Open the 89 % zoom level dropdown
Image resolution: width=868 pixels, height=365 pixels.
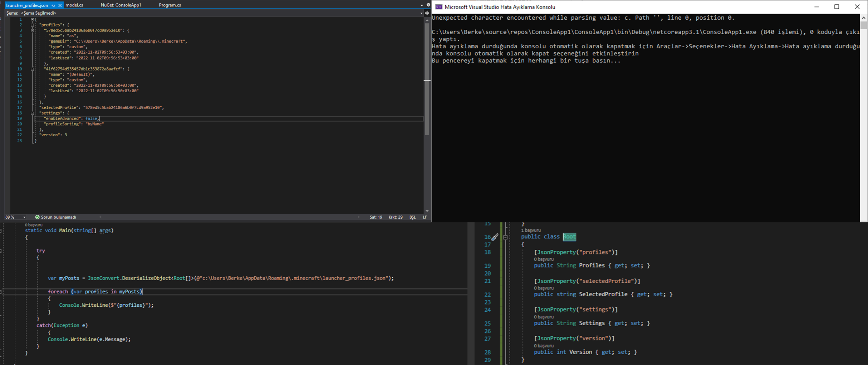[24, 217]
